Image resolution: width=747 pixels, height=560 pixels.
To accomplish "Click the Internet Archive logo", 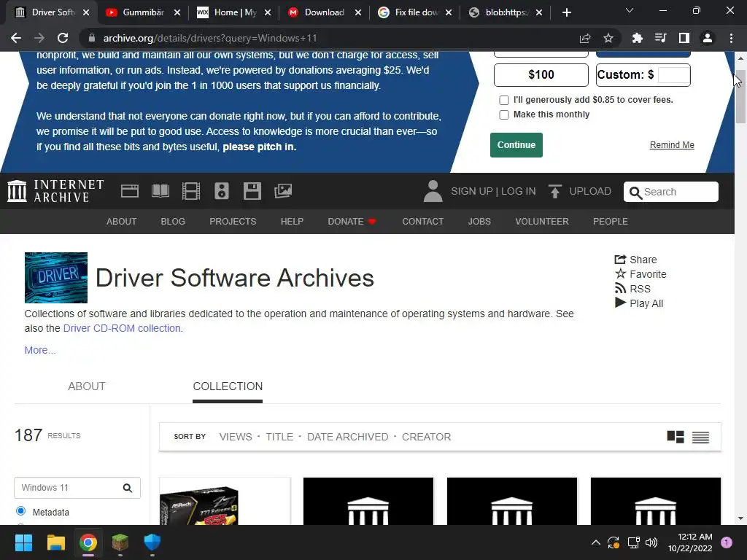I will (55, 192).
